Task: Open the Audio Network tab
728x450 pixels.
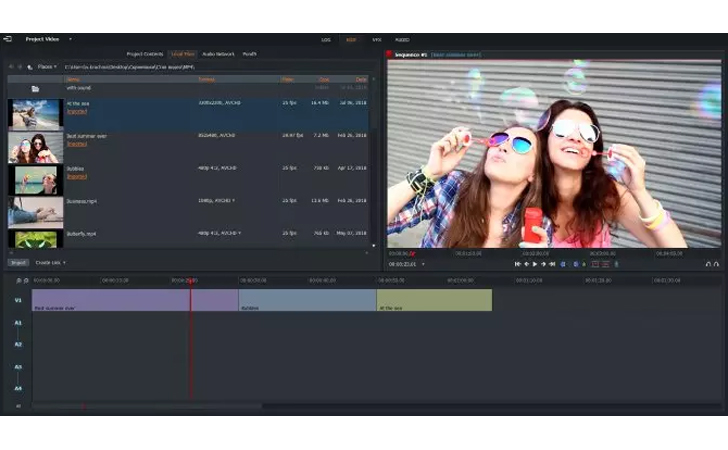Action: click(x=218, y=54)
